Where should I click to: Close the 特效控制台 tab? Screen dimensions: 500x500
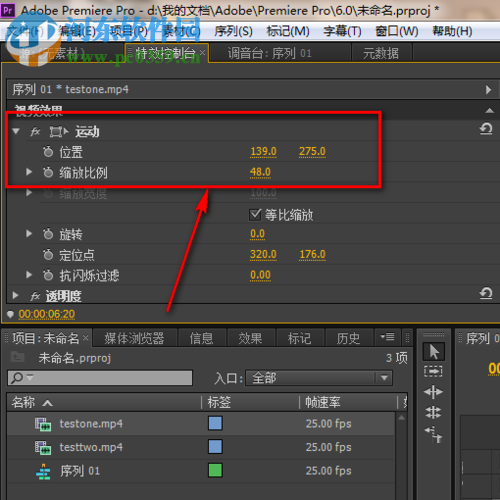(202, 52)
